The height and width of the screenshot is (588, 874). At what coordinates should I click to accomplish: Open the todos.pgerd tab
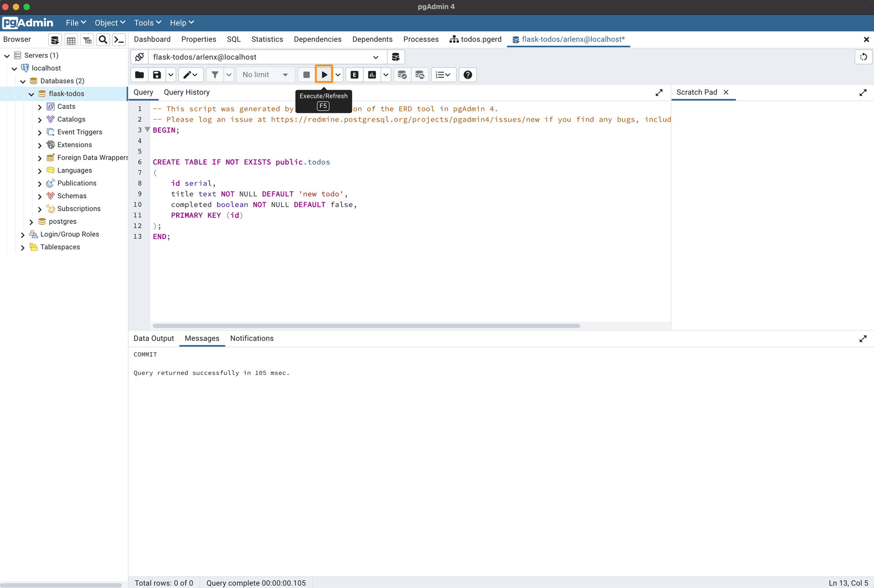[475, 39]
